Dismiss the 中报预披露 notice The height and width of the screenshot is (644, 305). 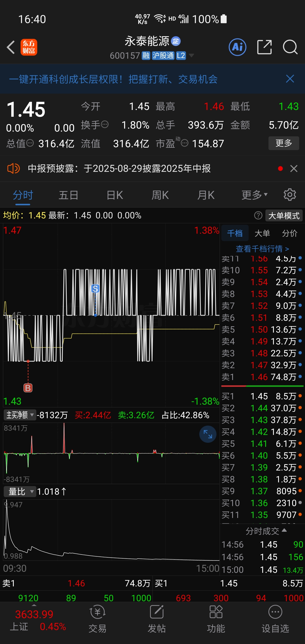point(294,168)
